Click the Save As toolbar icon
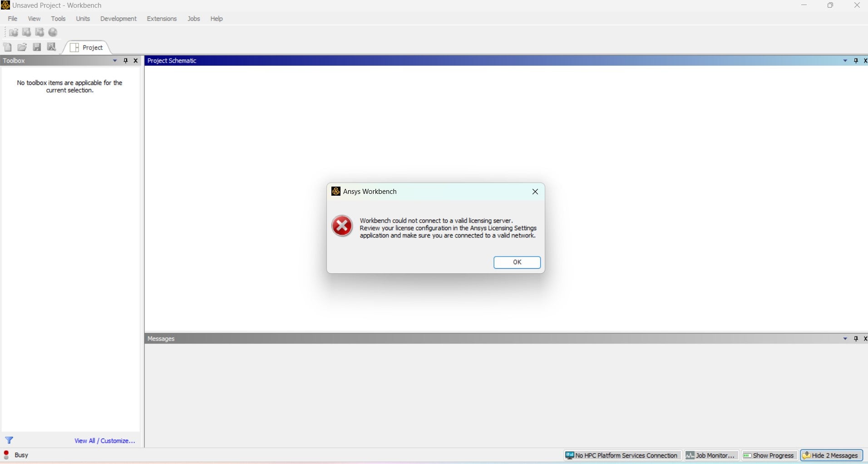The height and width of the screenshot is (464, 868). (52, 47)
